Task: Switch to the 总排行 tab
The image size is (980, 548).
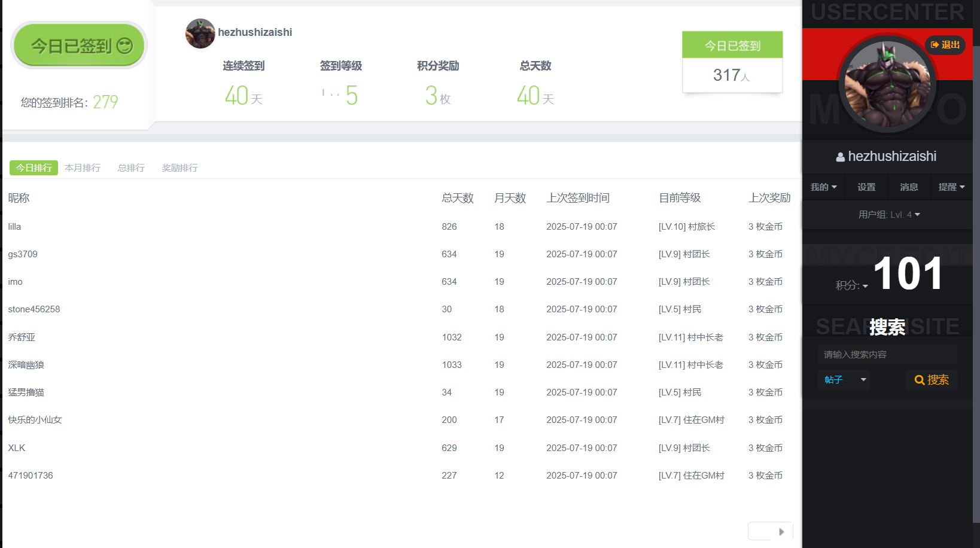Action: (131, 168)
